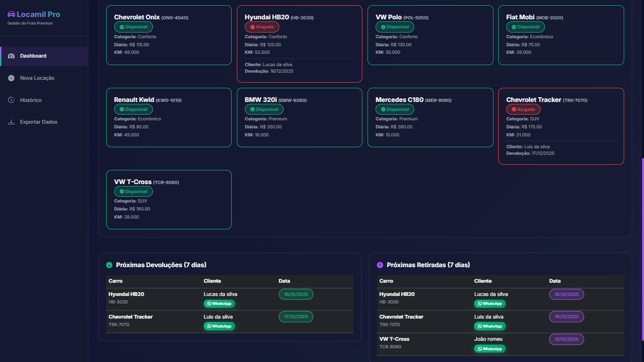This screenshot has width=644, height=362.
Task: Click the Mercedes C180 card title
Action: coord(399,100)
